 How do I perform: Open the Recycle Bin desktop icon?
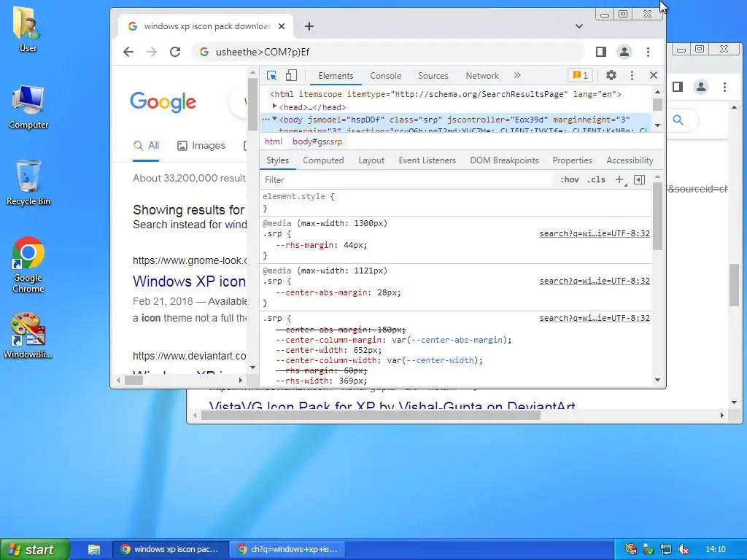[28, 183]
